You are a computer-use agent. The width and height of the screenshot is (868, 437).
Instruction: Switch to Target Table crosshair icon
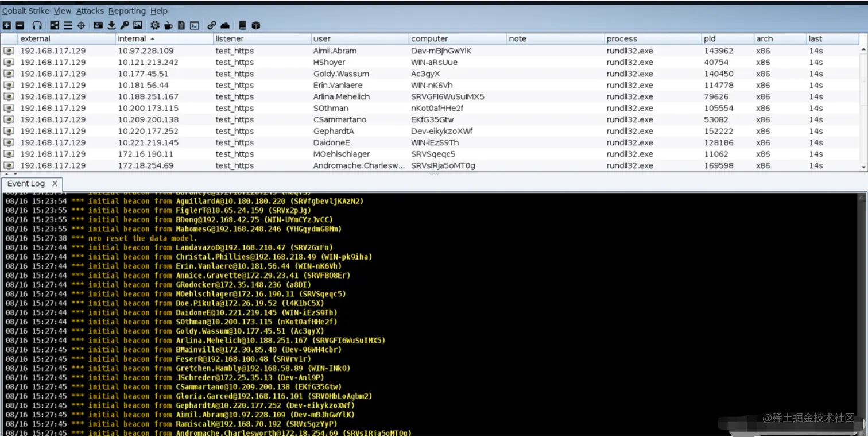click(81, 25)
